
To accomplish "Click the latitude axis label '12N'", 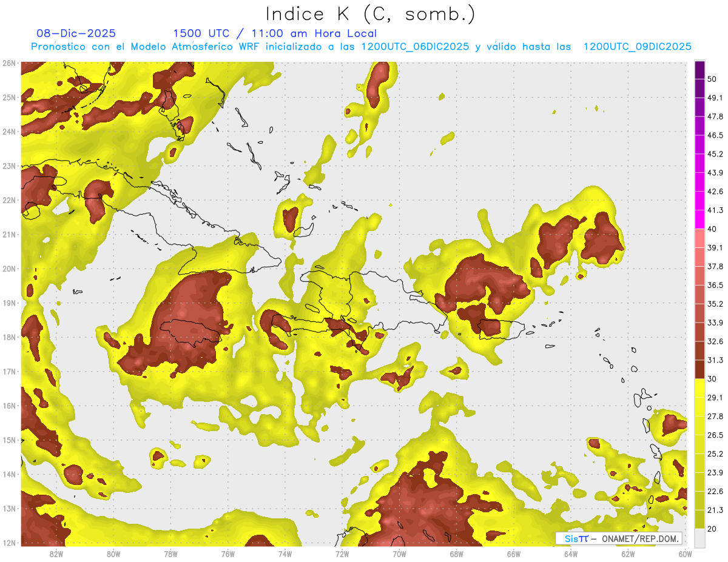I will [9, 543].
